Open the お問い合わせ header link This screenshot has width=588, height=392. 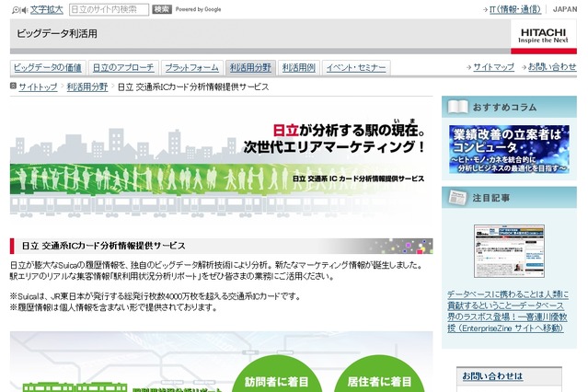tap(552, 67)
